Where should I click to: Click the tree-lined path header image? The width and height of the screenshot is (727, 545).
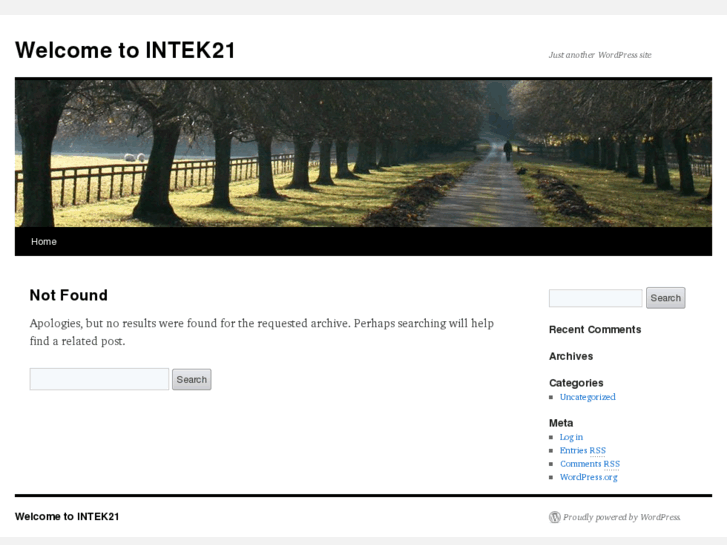[x=363, y=153]
